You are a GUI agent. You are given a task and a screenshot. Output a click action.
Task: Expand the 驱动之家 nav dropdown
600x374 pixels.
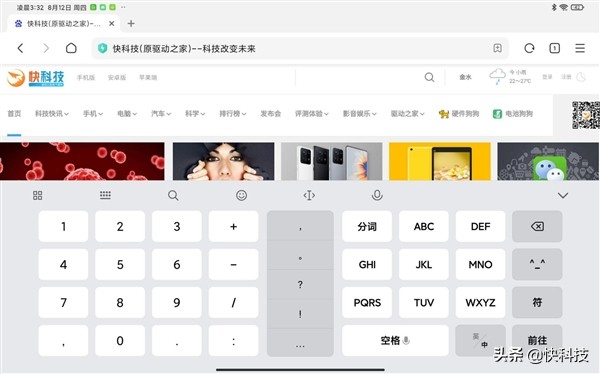click(408, 114)
